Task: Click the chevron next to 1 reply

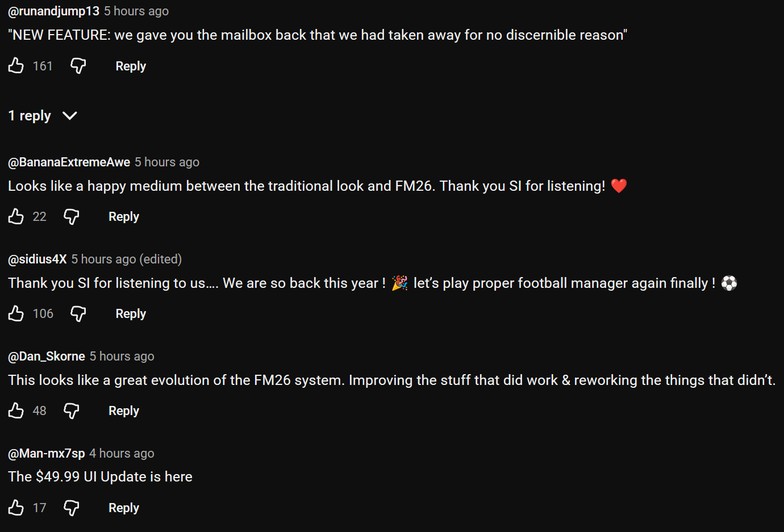Action: [70, 116]
